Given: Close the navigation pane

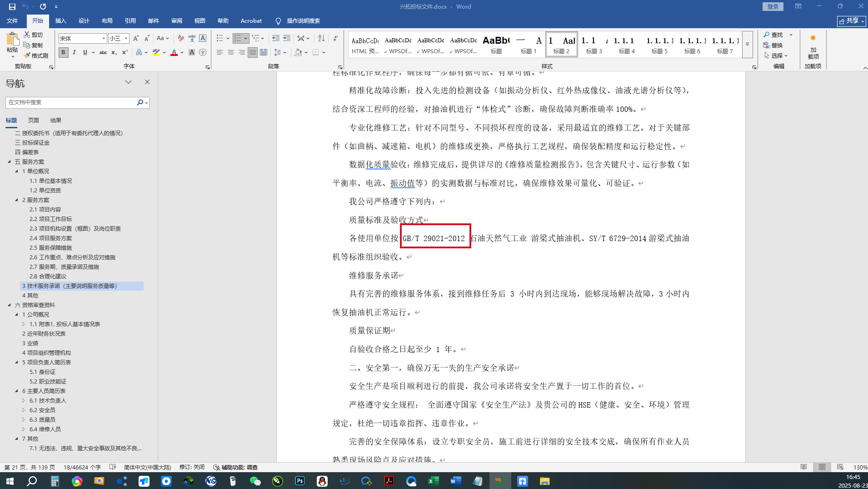Looking at the screenshot, I should click(147, 82).
